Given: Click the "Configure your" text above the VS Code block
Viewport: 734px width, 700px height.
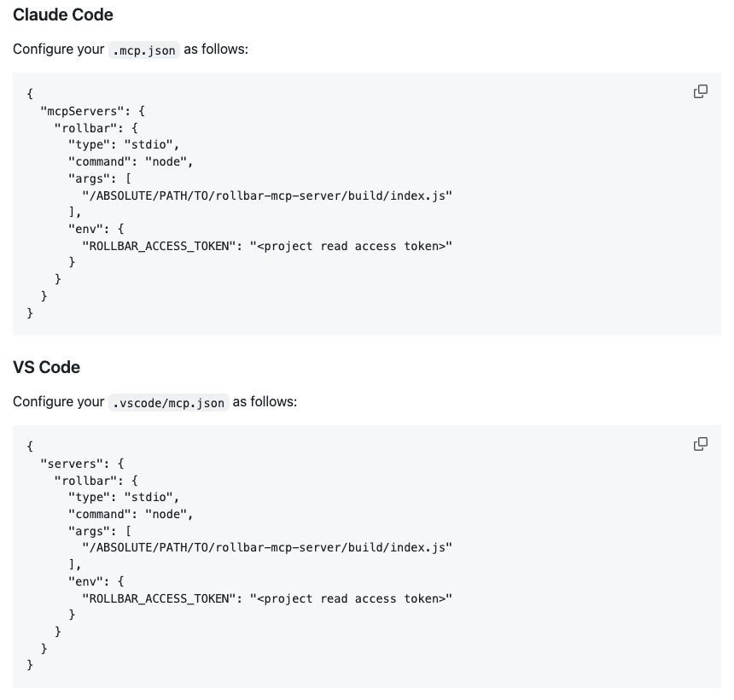Looking at the screenshot, I should [x=58, y=402].
